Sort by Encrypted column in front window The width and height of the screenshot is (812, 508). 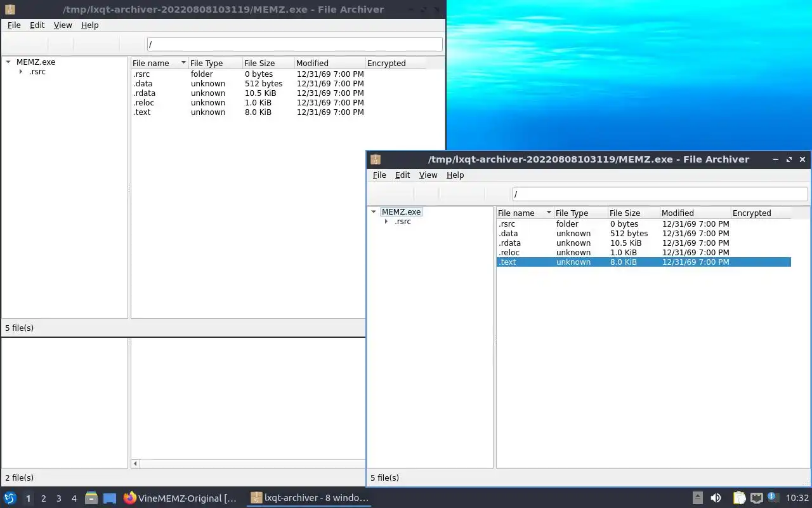761,213
